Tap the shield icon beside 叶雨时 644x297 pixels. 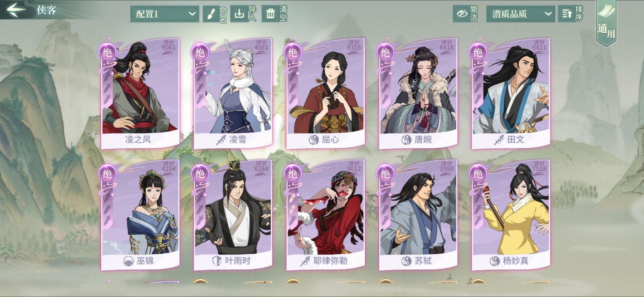(217, 261)
